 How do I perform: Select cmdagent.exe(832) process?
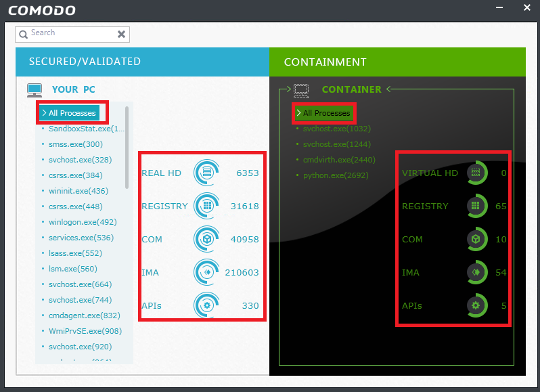pos(85,315)
